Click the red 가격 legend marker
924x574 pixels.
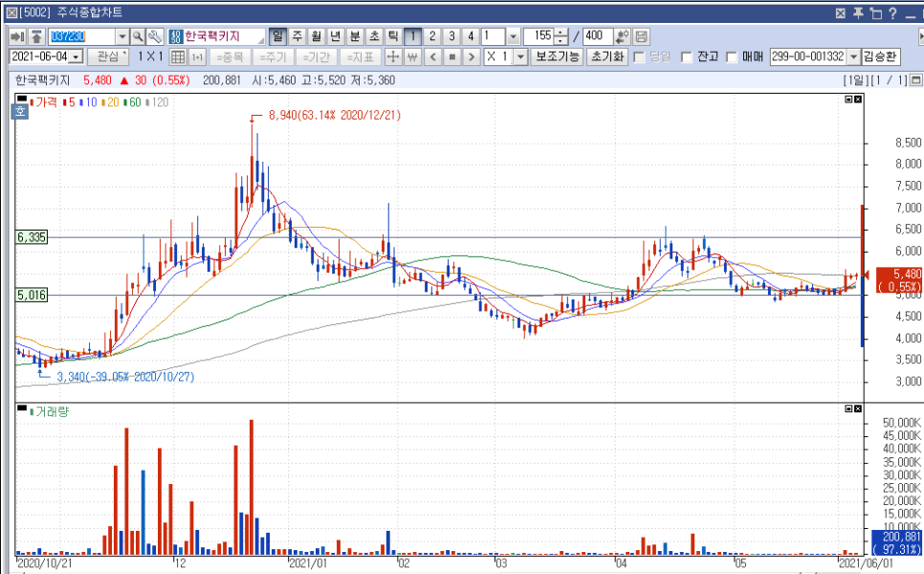[x=32, y=102]
